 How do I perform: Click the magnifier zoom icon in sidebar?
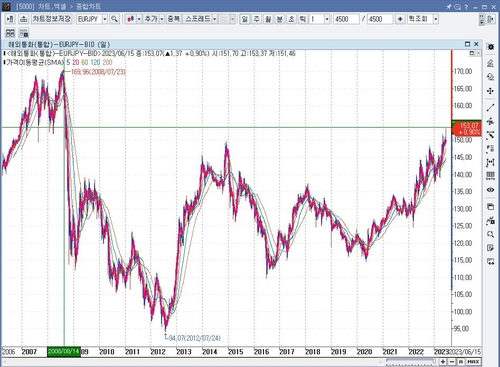490,234
